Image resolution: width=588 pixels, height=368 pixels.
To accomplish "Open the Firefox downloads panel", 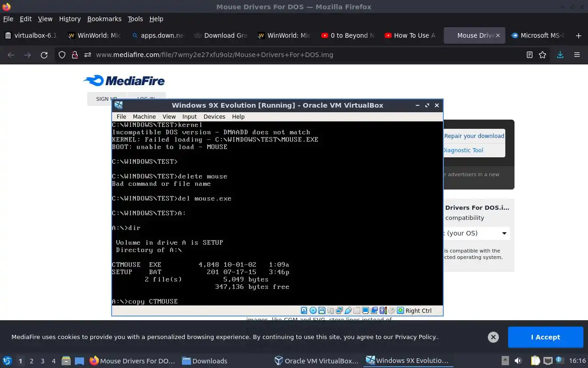I will tap(560, 55).
